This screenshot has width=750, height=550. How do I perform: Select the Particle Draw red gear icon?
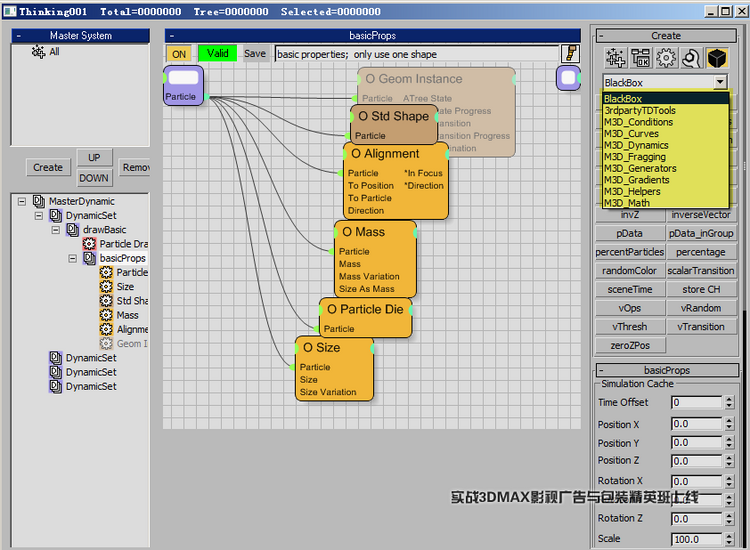(x=89, y=244)
